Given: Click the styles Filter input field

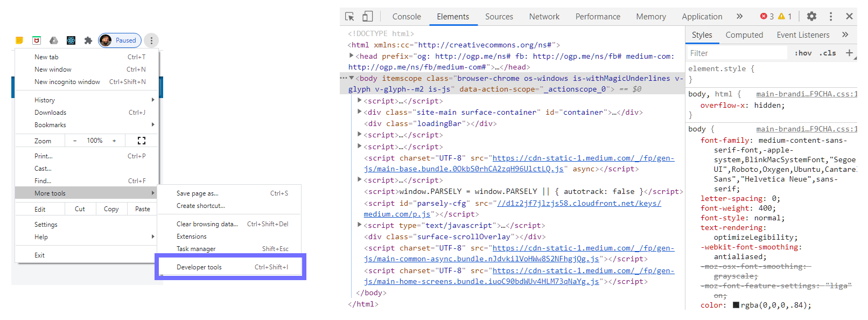Looking at the screenshot, I should click(x=737, y=53).
